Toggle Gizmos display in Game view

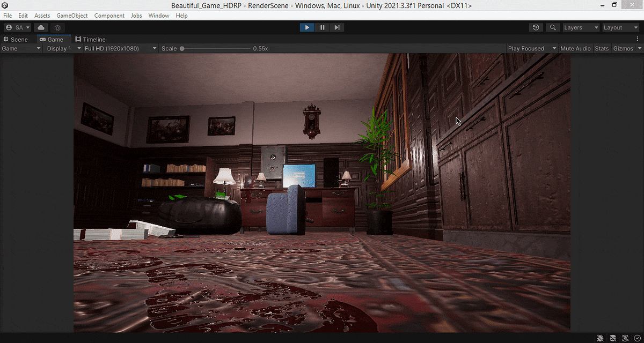click(x=623, y=48)
